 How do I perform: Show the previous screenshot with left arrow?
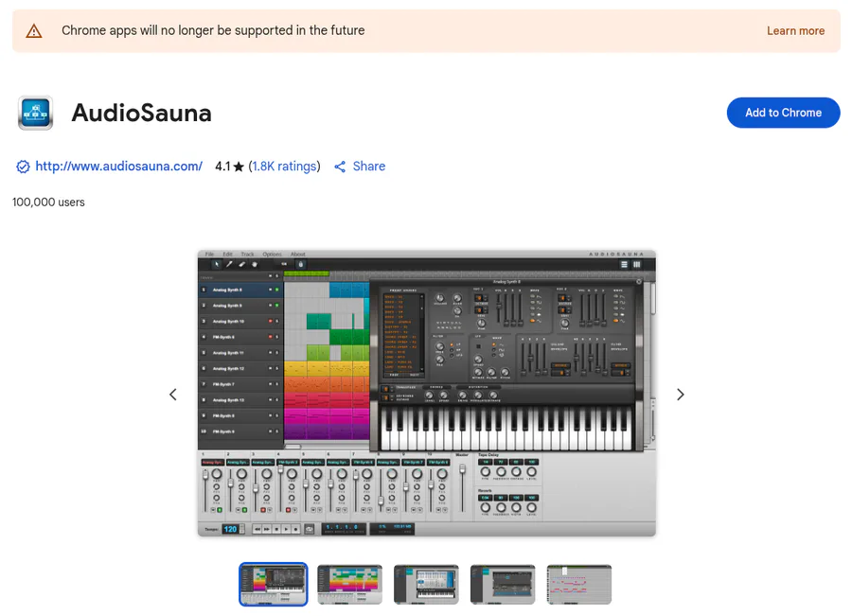click(173, 395)
